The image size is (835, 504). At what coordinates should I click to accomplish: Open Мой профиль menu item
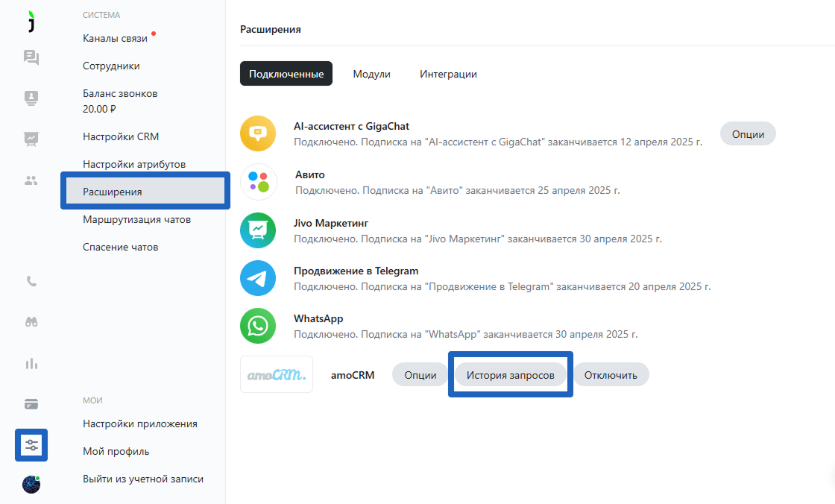[116, 452]
